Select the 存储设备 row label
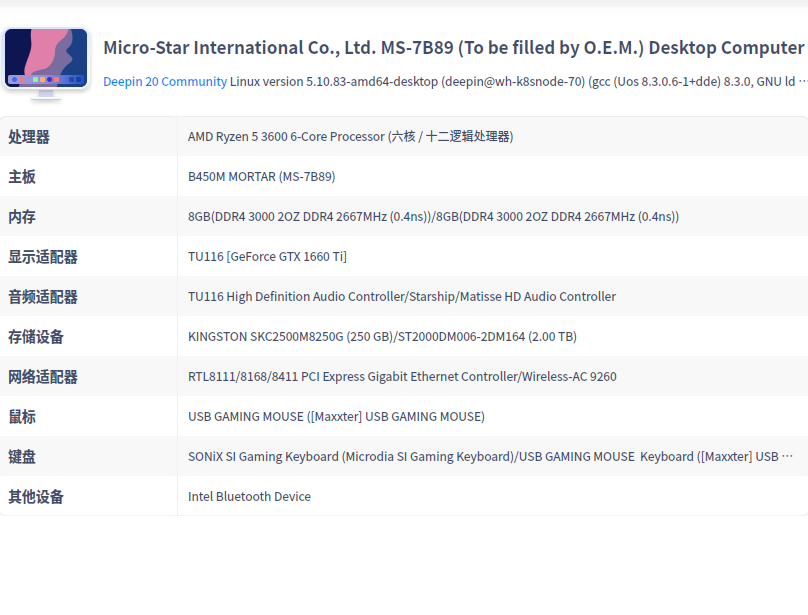The height and width of the screenshot is (615, 808). click(36, 337)
